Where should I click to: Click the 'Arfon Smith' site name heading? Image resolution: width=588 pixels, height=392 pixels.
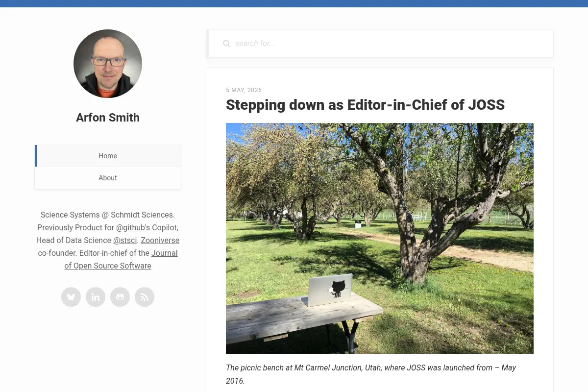point(108,118)
